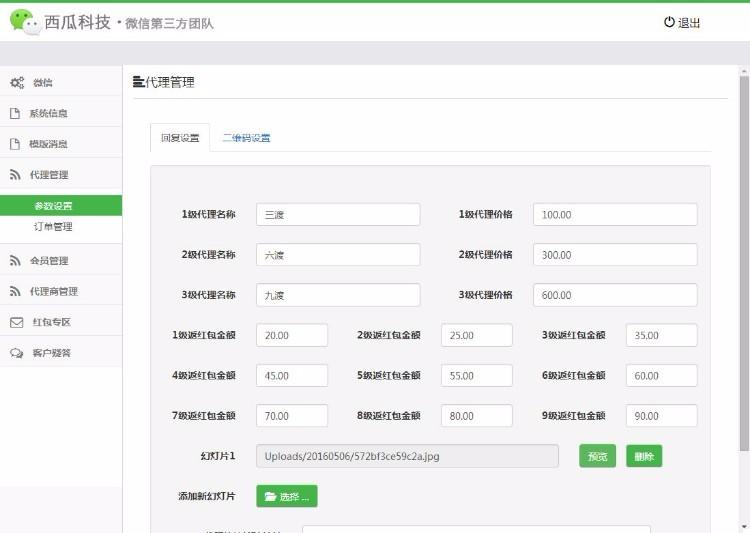Click the 9级返红包金额 field
The width and height of the screenshot is (750, 533).
coord(662,416)
